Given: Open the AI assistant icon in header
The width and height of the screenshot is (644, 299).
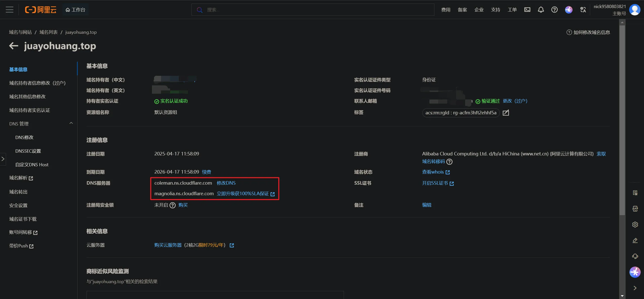Looking at the screenshot, I should 569,10.
